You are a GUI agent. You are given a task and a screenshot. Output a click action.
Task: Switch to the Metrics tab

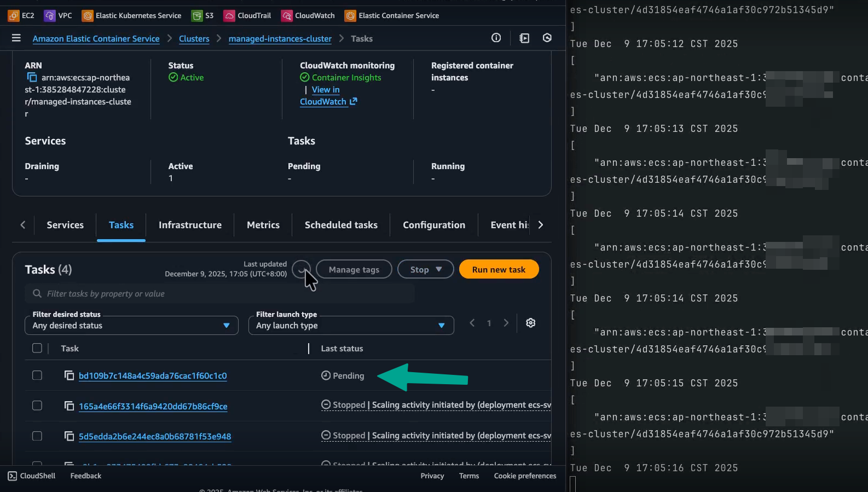coord(263,225)
